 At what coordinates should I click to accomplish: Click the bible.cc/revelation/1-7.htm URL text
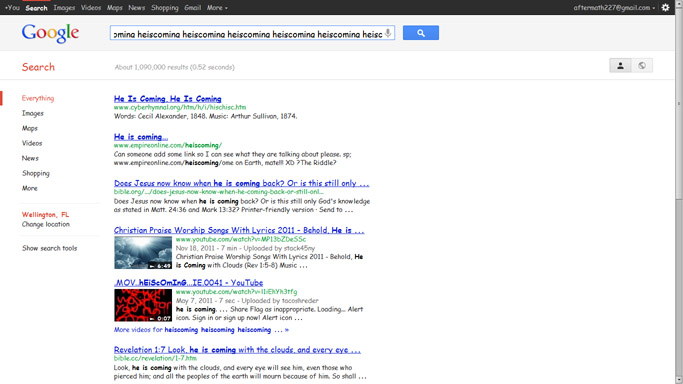point(155,358)
